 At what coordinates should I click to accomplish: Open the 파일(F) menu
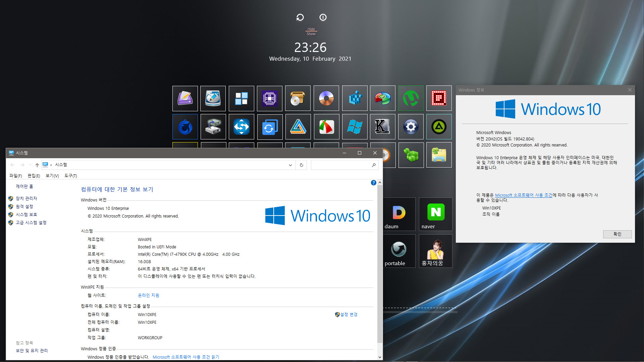point(15,176)
